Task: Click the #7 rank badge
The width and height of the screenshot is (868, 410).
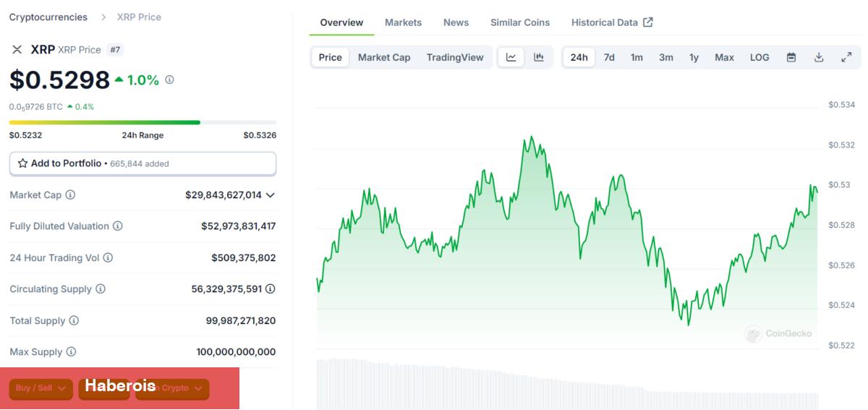Action: (x=114, y=50)
